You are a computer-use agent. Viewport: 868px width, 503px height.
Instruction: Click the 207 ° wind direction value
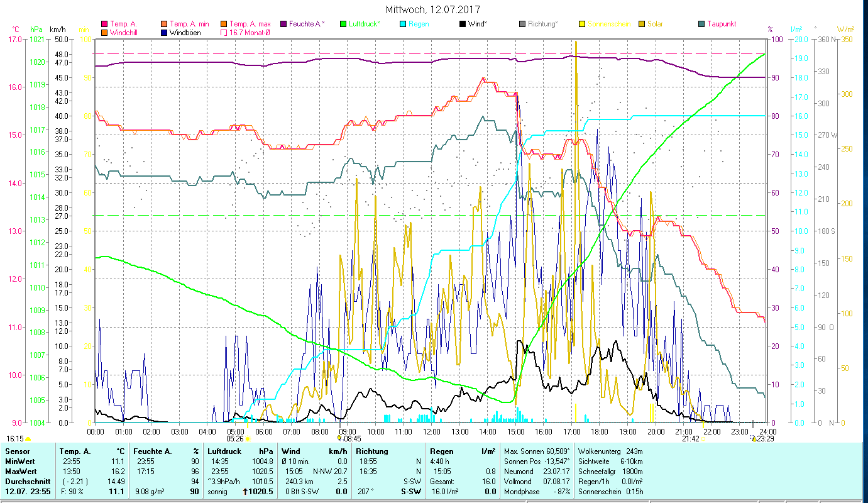coord(365,491)
